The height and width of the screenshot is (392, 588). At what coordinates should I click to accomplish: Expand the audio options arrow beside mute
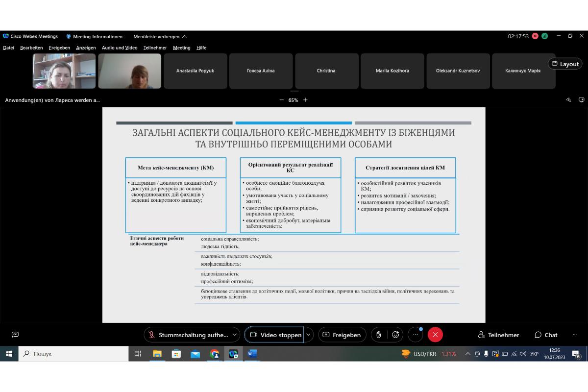point(235,335)
